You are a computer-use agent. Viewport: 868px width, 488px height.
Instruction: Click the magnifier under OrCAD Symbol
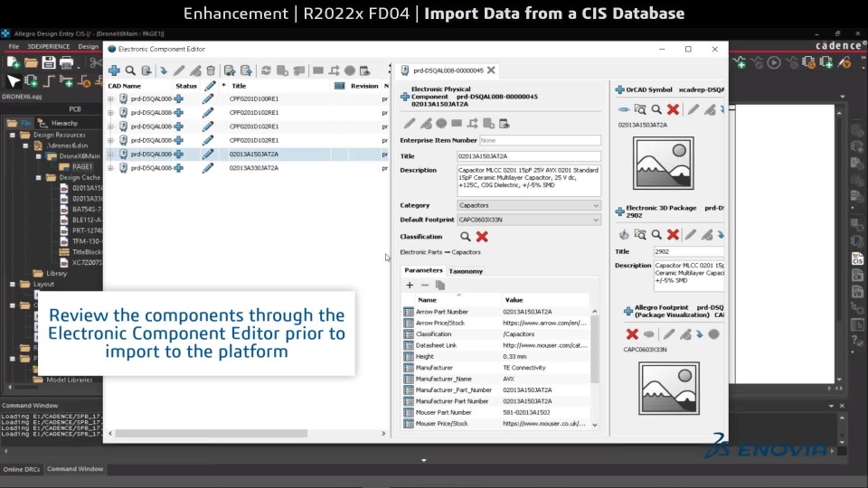point(656,109)
